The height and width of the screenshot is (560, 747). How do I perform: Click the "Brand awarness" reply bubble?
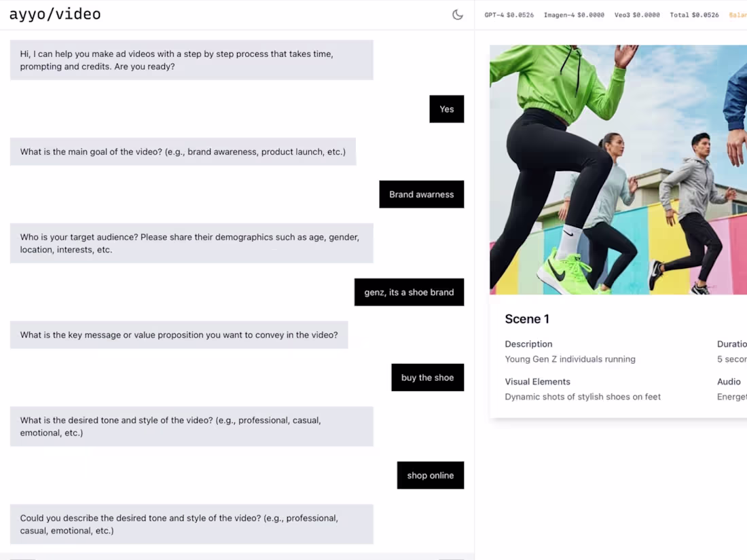pos(421,195)
